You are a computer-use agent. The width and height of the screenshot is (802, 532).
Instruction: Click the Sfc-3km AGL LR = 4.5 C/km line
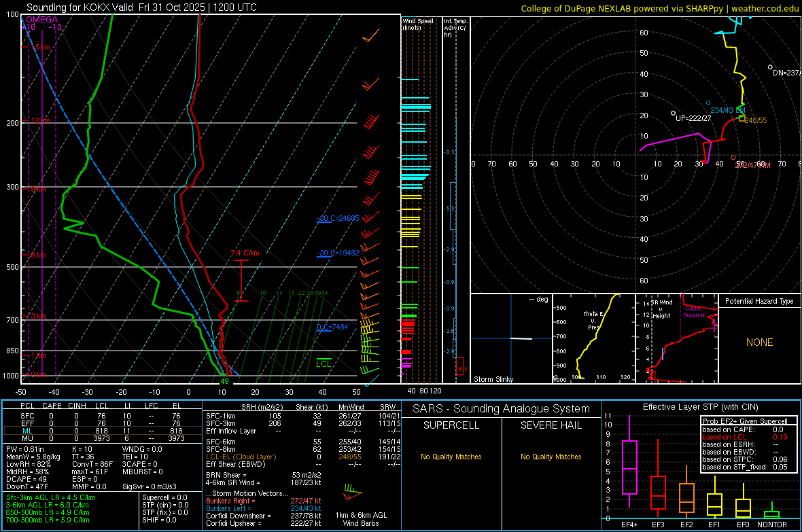click(51, 497)
